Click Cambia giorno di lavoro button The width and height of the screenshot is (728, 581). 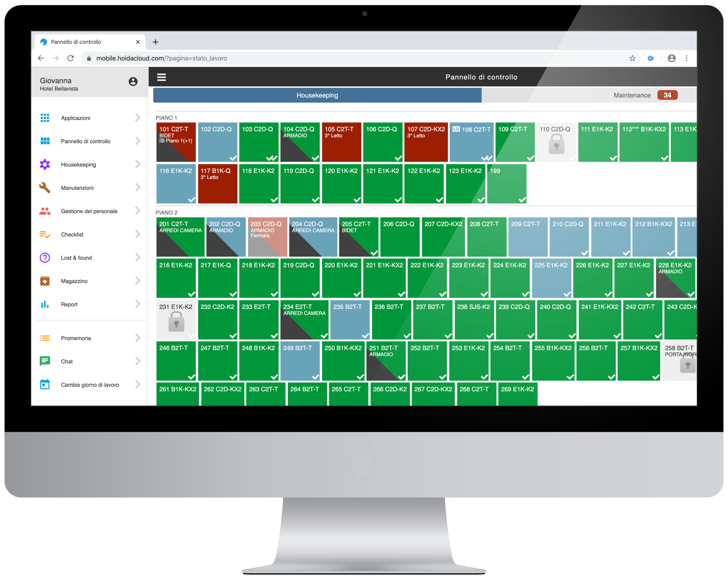(x=88, y=385)
